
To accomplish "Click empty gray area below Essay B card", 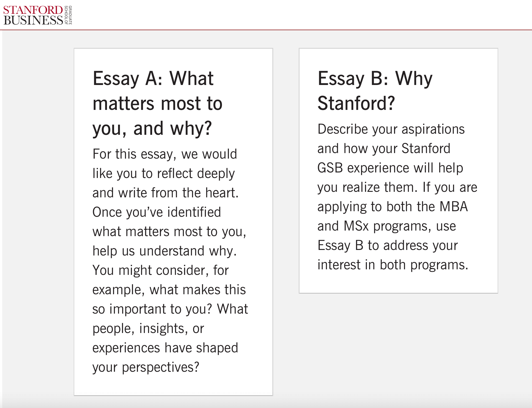I will 398,346.
